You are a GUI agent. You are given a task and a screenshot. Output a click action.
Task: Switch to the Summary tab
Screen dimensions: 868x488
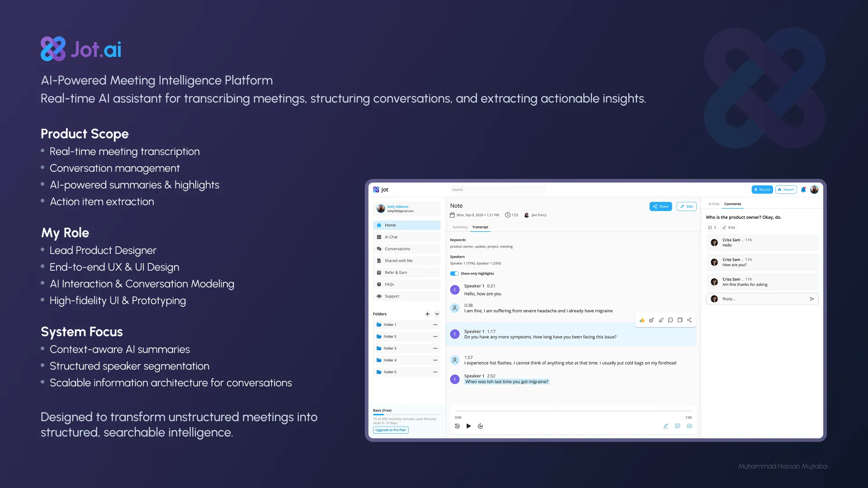(x=460, y=227)
